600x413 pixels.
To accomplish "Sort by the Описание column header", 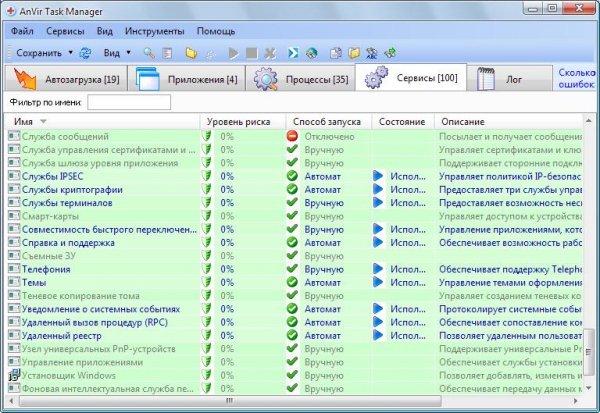I will pyautogui.click(x=509, y=122).
